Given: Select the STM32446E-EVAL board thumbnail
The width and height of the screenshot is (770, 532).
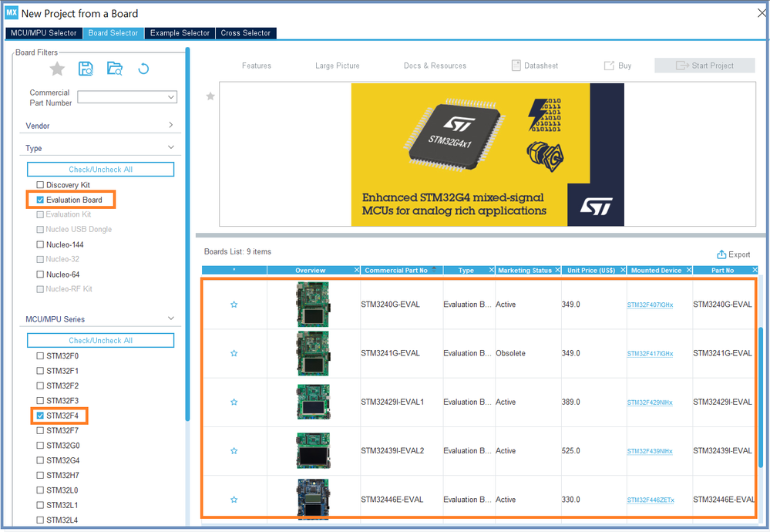Looking at the screenshot, I should 313,499.
